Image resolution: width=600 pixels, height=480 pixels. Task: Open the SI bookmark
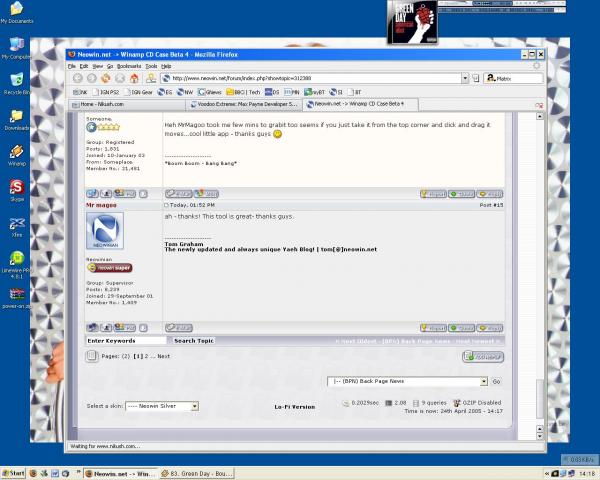pyautogui.click(x=336, y=92)
